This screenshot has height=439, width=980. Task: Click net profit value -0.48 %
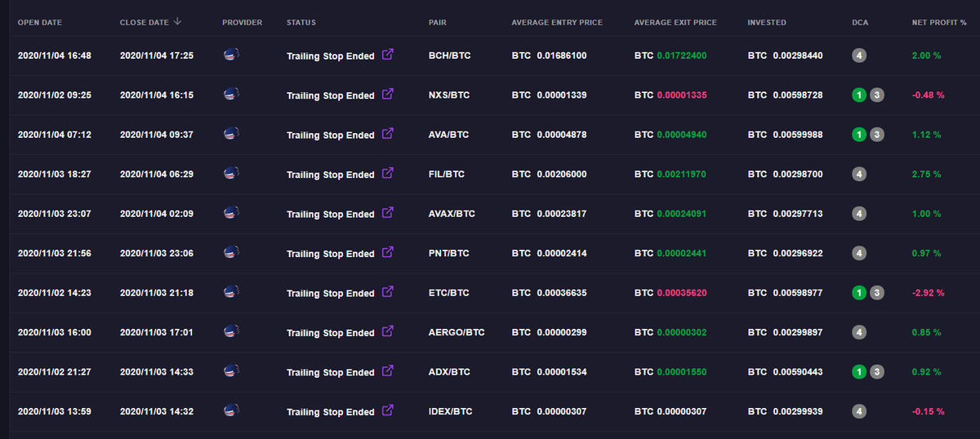click(929, 95)
